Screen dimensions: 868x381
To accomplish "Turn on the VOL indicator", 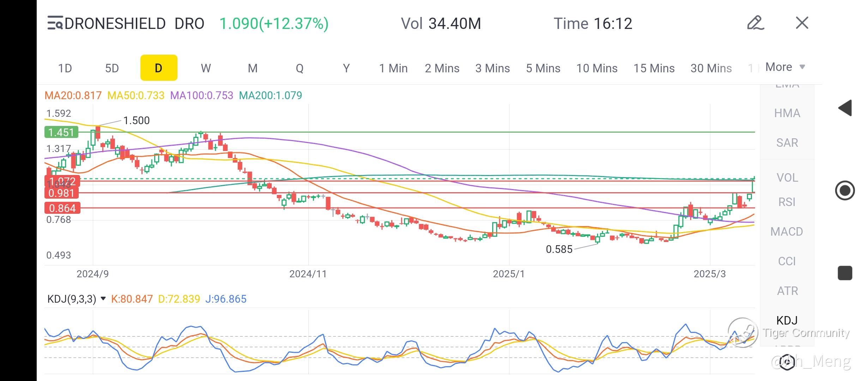I will [x=787, y=178].
